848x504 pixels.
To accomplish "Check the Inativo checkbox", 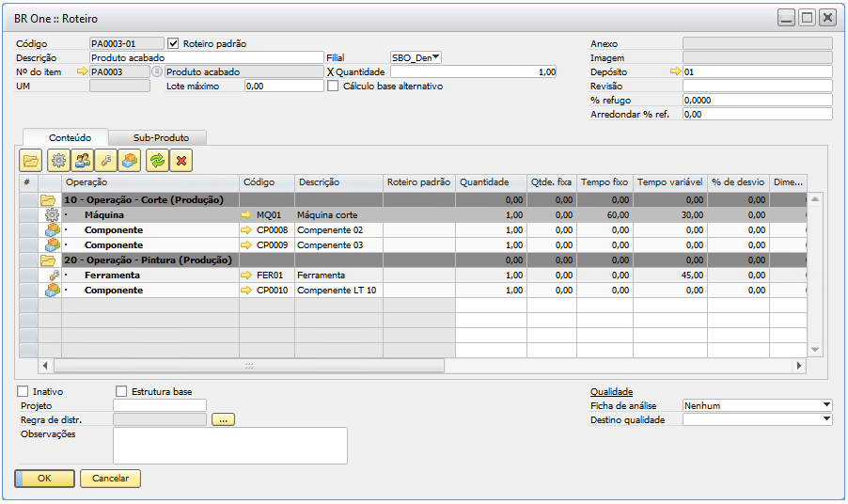I will pyautogui.click(x=23, y=391).
